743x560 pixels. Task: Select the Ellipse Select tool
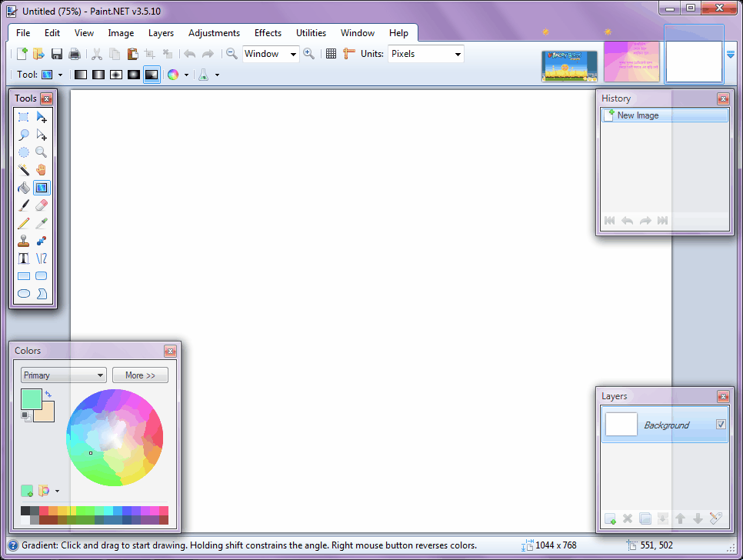23,152
